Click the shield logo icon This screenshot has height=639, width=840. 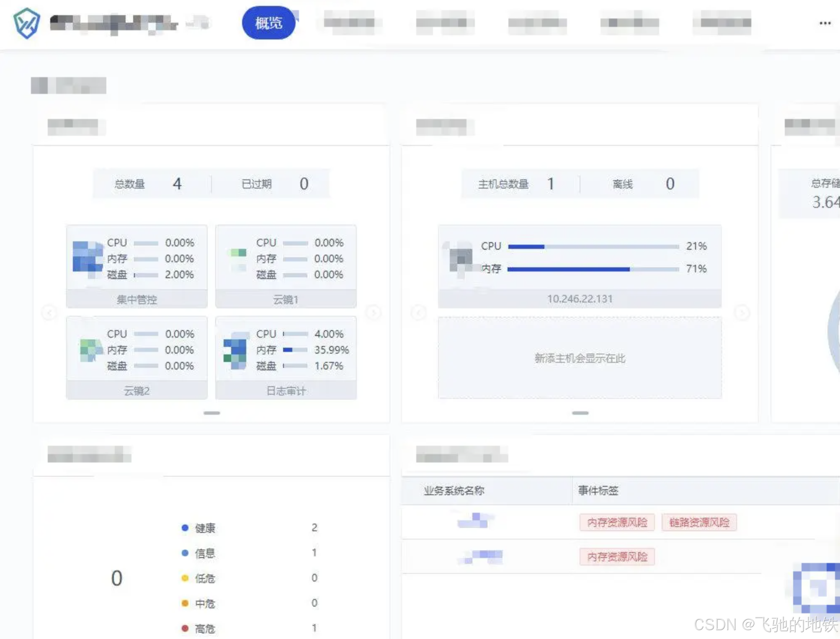[26, 23]
